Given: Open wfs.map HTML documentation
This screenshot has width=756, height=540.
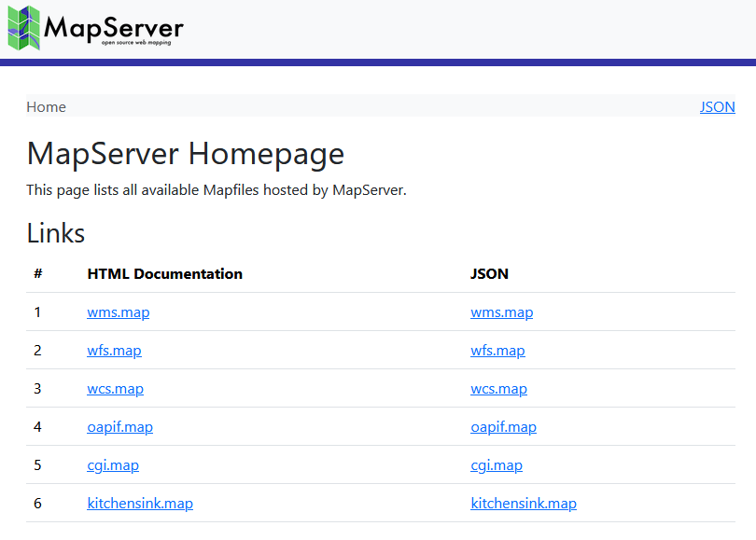Looking at the screenshot, I should 114,350.
